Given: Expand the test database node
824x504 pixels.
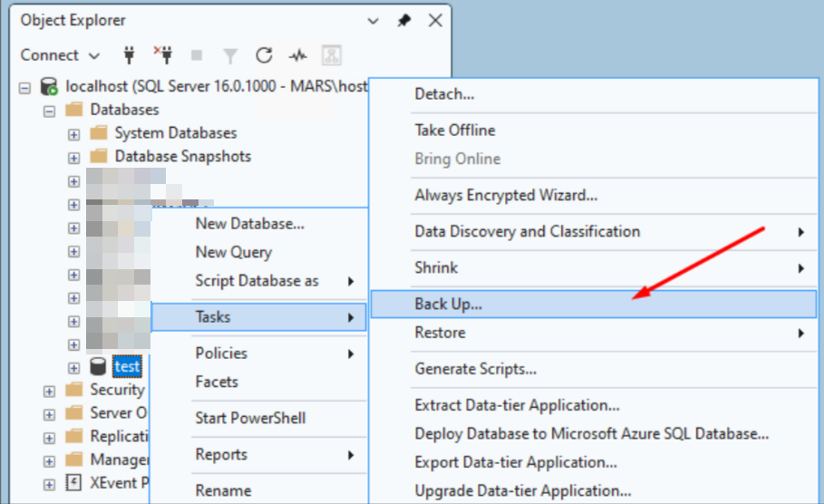Looking at the screenshot, I should [x=73, y=367].
